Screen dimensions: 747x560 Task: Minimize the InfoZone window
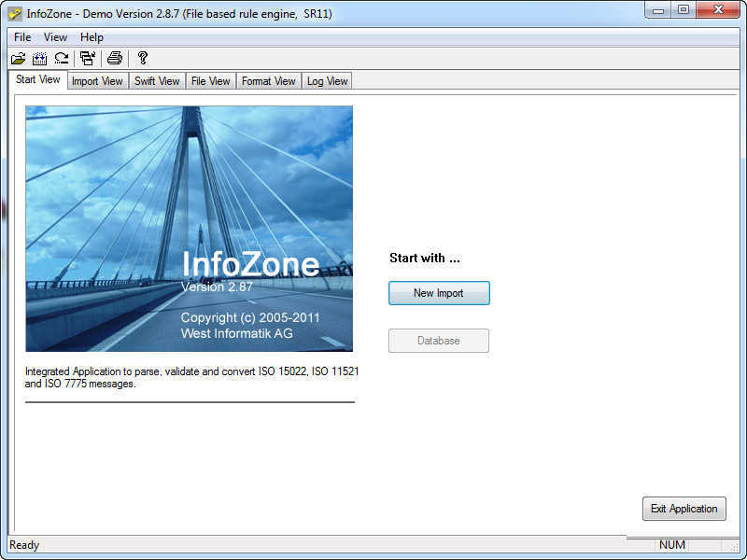pos(658,10)
